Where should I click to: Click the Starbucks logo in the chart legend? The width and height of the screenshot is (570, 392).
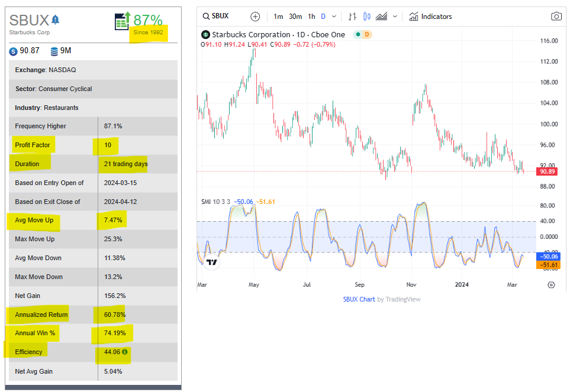(205, 35)
